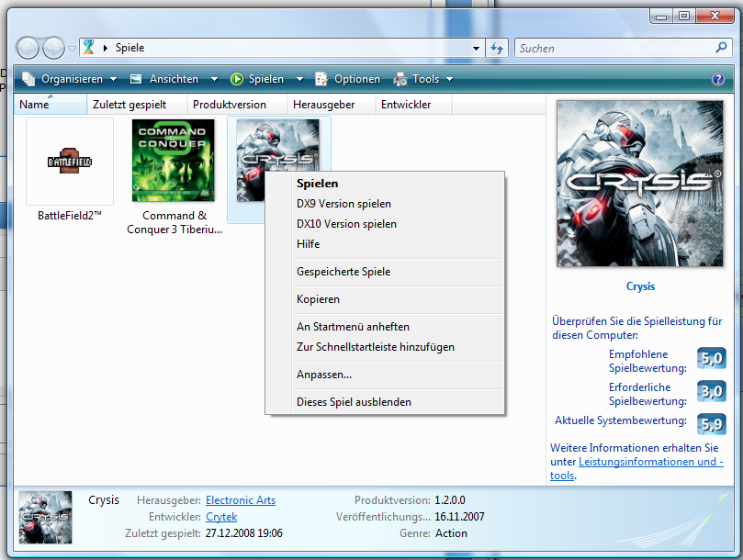Click the Crysis title under the preview
The width and height of the screenshot is (743, 560).
tap(640, 286)
